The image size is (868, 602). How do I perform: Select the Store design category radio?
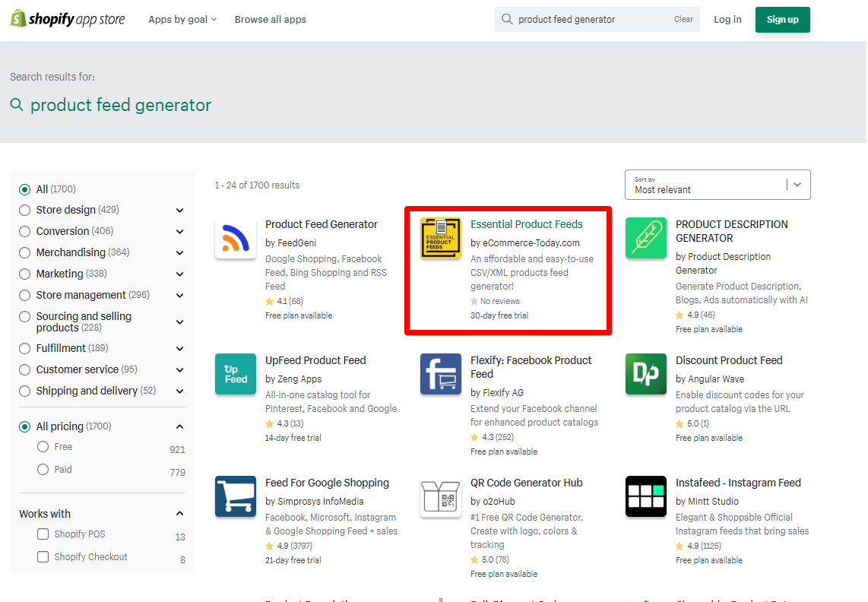pos(24,211)
